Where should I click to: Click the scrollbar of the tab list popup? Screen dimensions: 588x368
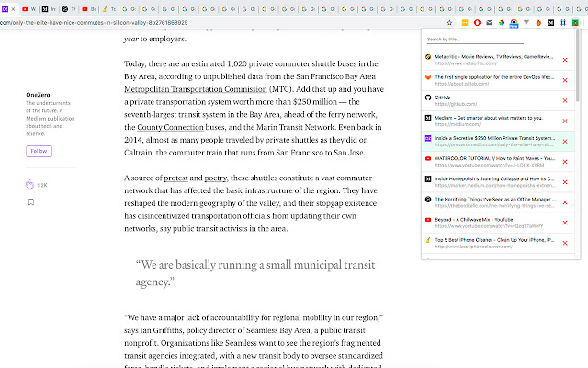tap(578, 65)
